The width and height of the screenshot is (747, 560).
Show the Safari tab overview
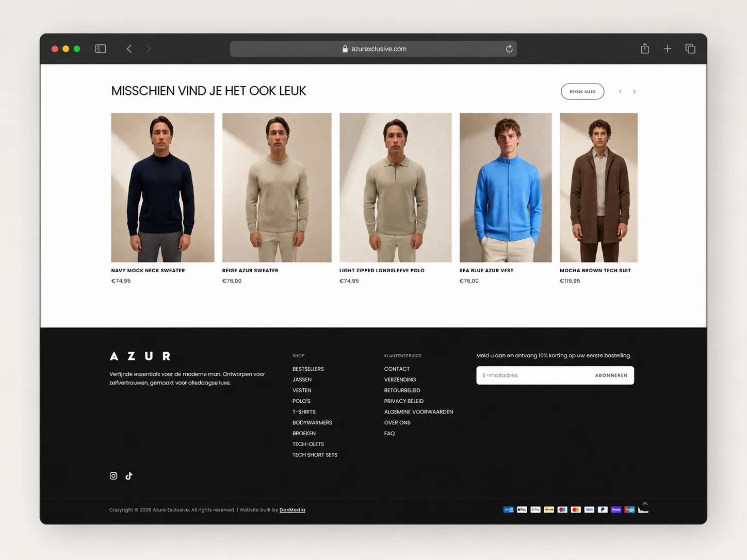point(690,48)
